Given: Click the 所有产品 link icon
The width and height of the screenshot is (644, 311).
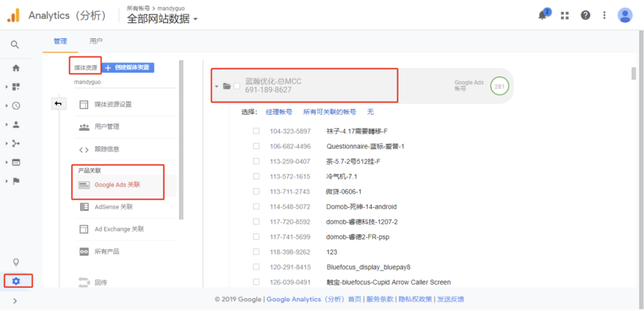Looking at the screenshot, I should [x=84, y=251].
